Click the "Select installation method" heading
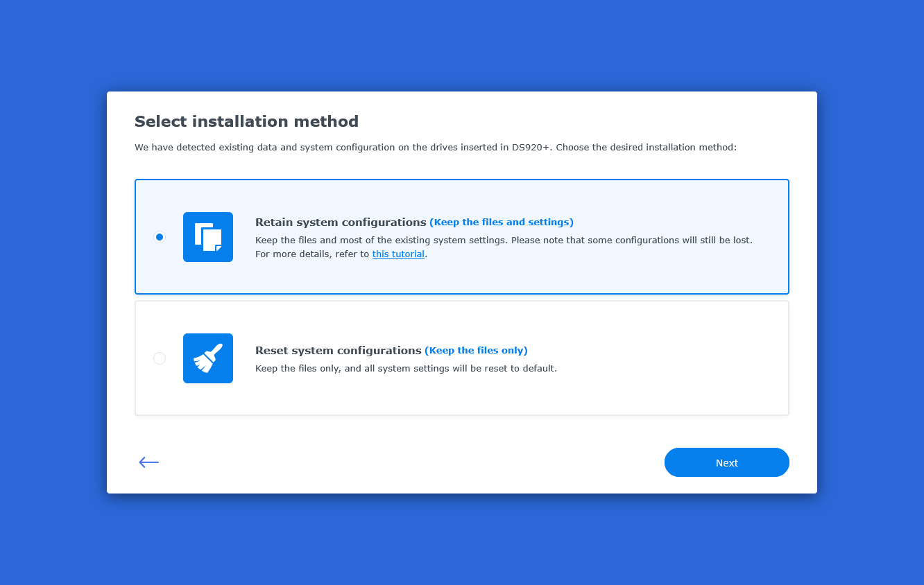Viewport: 924px width, 585px height. (x=246, y=122)
